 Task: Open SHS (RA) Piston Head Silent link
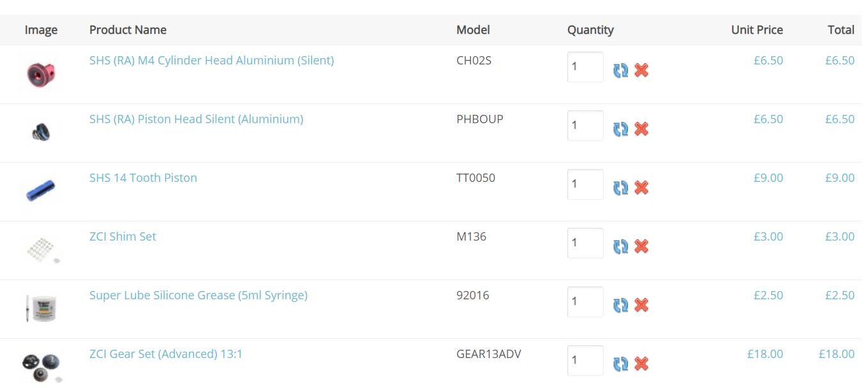tap(196, 119)
